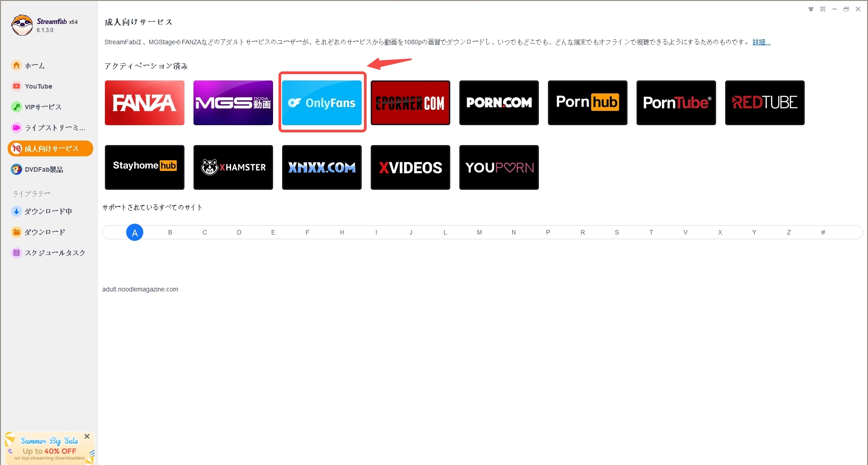Open the Stayhome hub tile
Image resolution: width=868 pixels, height=465 pixels.
click(x=145, y=167)
